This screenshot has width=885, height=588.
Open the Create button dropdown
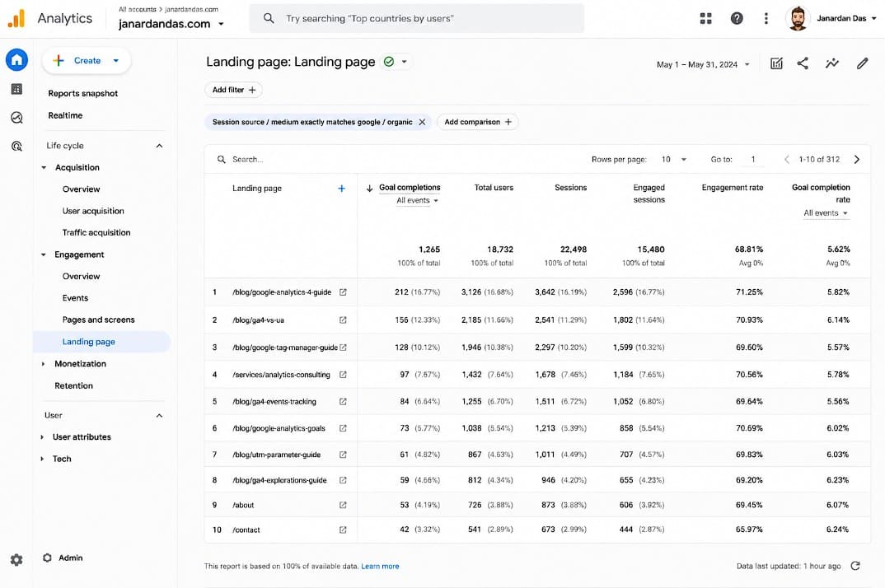click(x=115, y=60)
